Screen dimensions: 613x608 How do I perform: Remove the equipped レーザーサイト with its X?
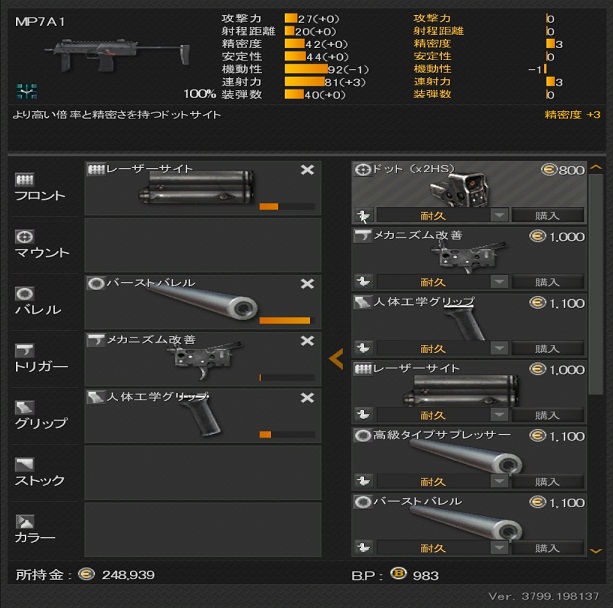pos(307,170)
